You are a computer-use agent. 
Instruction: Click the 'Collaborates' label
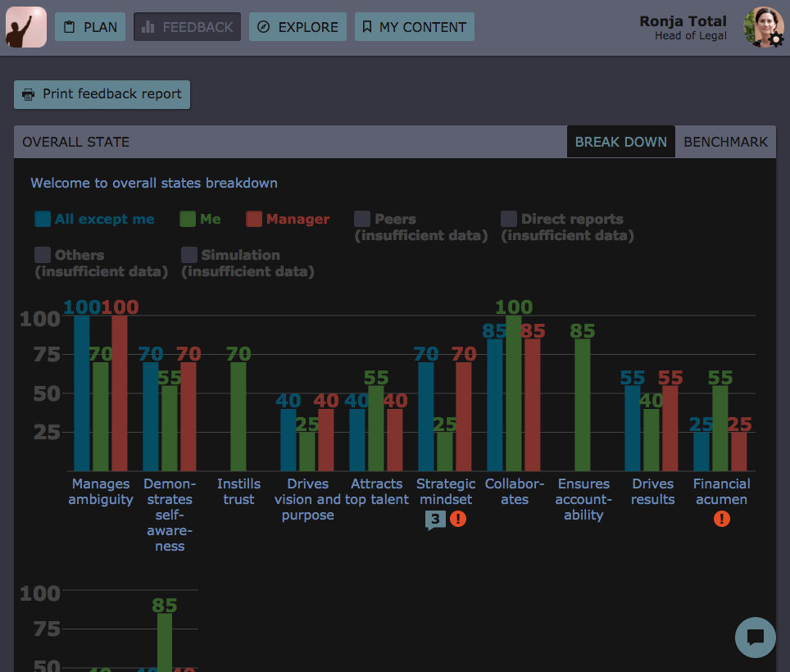coord(515,492)
